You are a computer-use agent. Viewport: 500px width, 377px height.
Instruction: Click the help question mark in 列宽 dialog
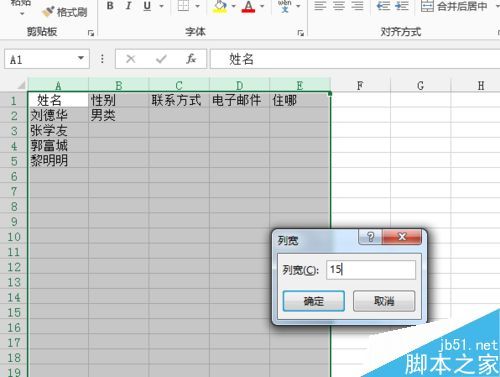(370, 237)
